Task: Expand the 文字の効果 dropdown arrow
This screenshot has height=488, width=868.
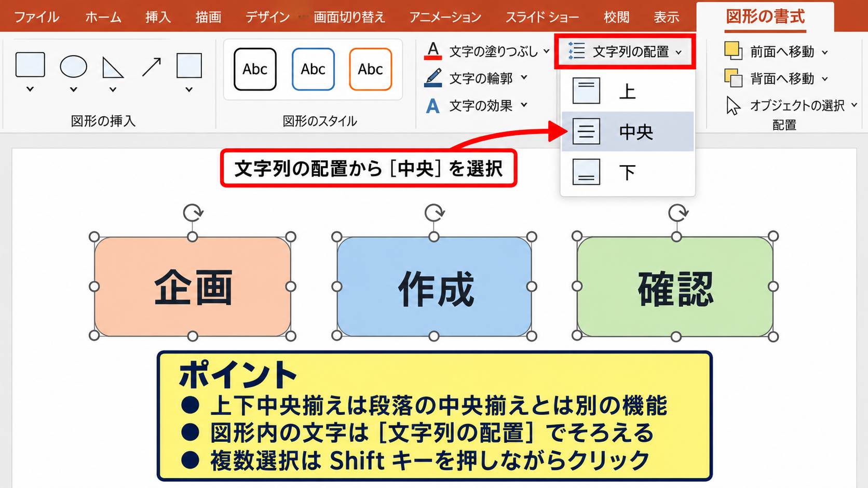Action: (524, 105)
